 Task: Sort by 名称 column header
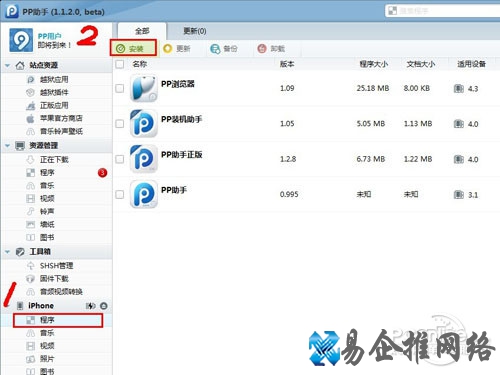(x=139, y=64)
